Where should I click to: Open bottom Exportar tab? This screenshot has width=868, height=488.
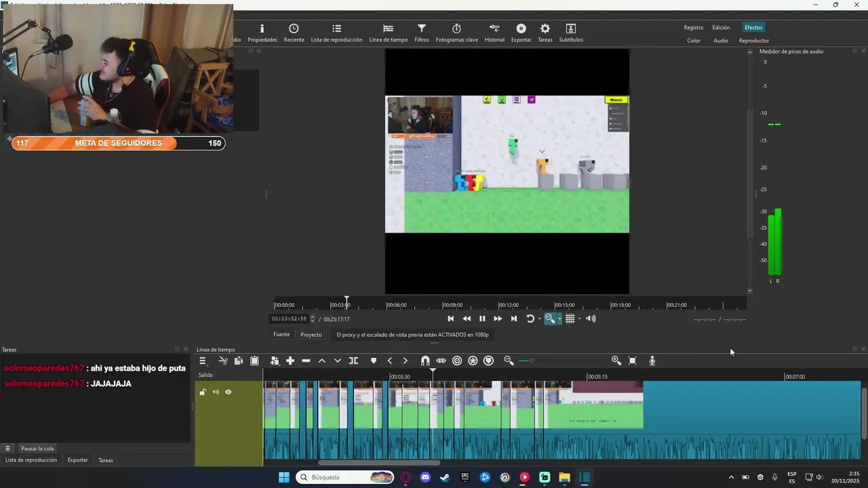[77, 460]
